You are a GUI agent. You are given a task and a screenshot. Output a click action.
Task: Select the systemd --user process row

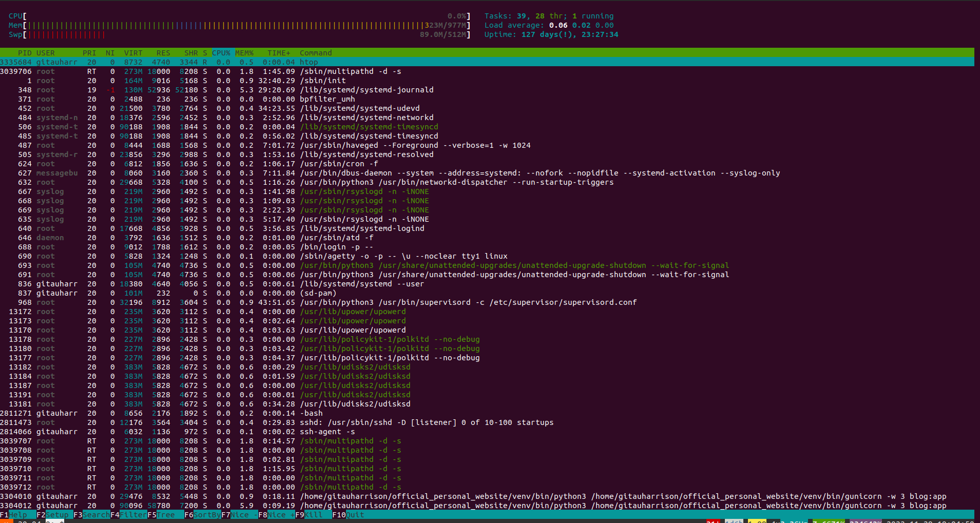click(487, 284)
